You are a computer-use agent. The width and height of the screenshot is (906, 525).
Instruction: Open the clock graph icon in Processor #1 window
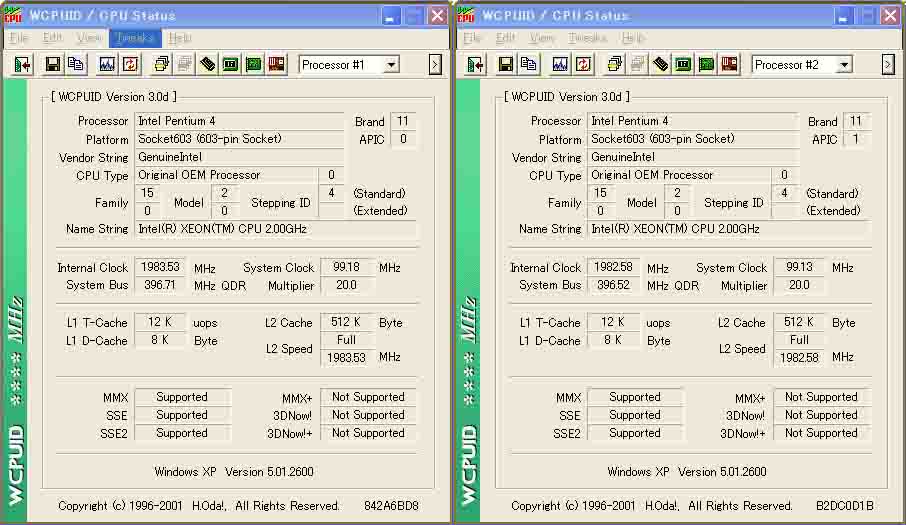(x=107, y=64)
